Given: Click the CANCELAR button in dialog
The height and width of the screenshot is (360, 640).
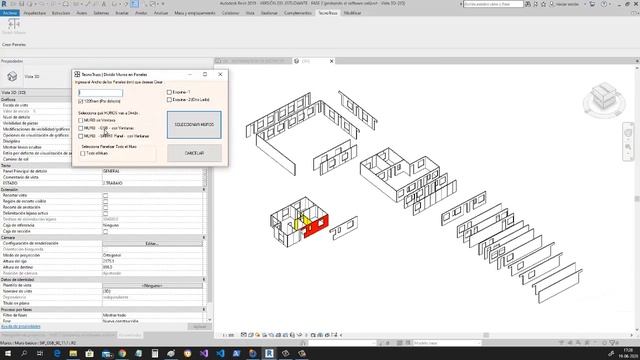Looking at the screenshot, I should coord(194,153).
